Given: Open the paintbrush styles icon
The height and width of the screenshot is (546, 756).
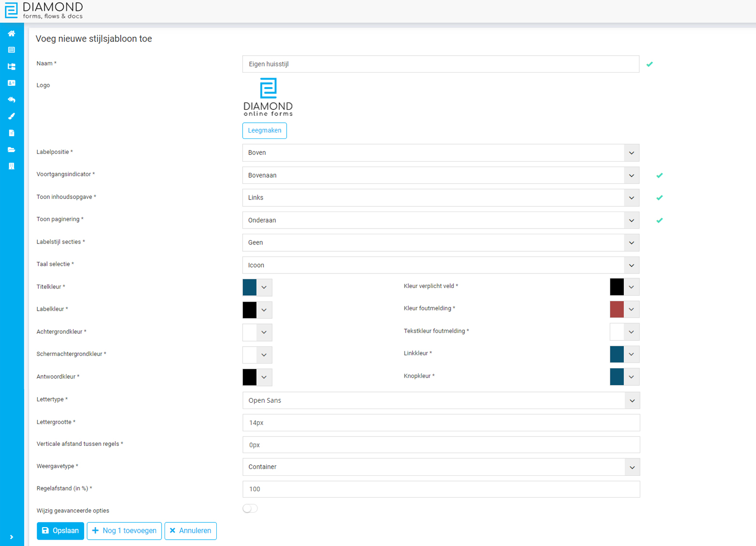Looking at the screenshot, I should [x=12, y=116].
